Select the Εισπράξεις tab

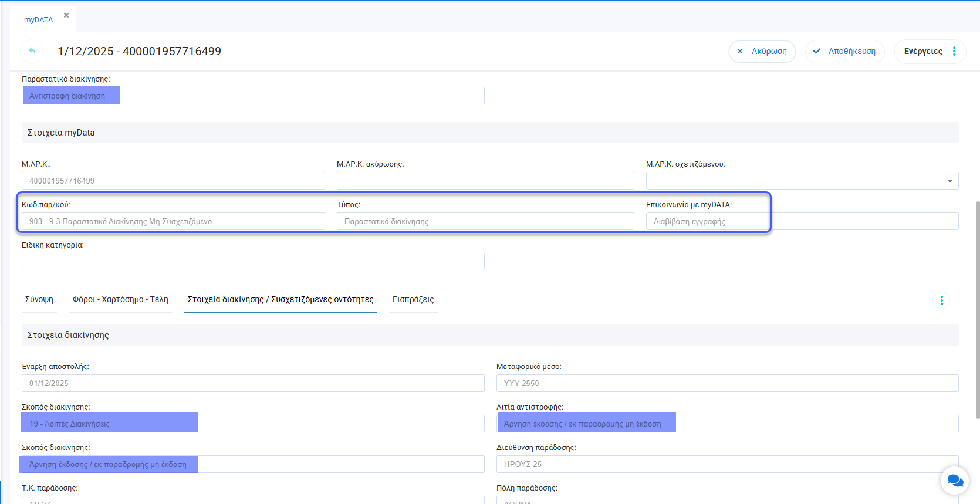[413, 299]
